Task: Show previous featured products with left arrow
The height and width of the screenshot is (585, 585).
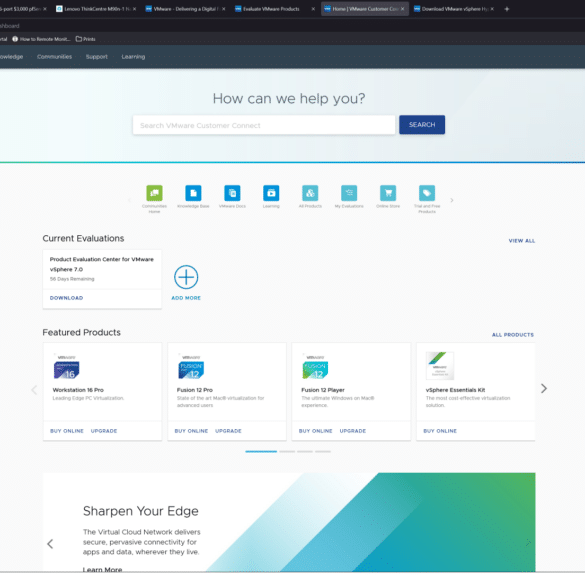Action: point(34,390)
